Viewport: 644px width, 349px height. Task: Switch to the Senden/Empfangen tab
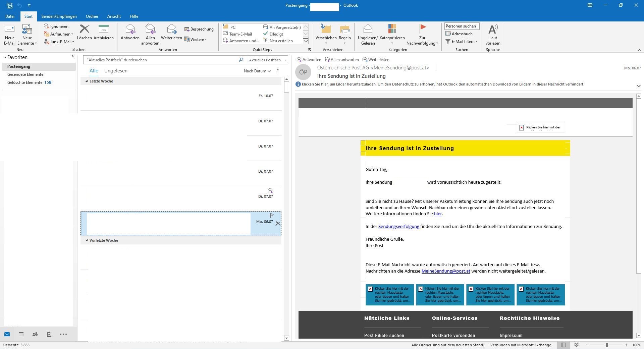(59, 16)
